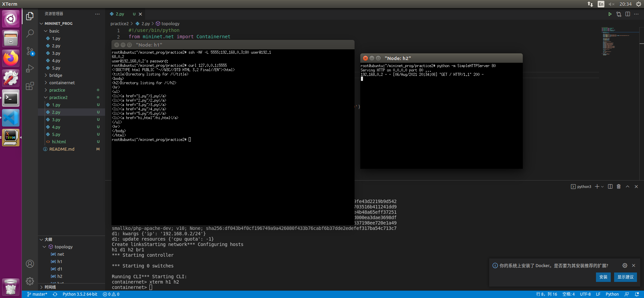
Task: Open the Extensions view
Action: coord(30,86)
